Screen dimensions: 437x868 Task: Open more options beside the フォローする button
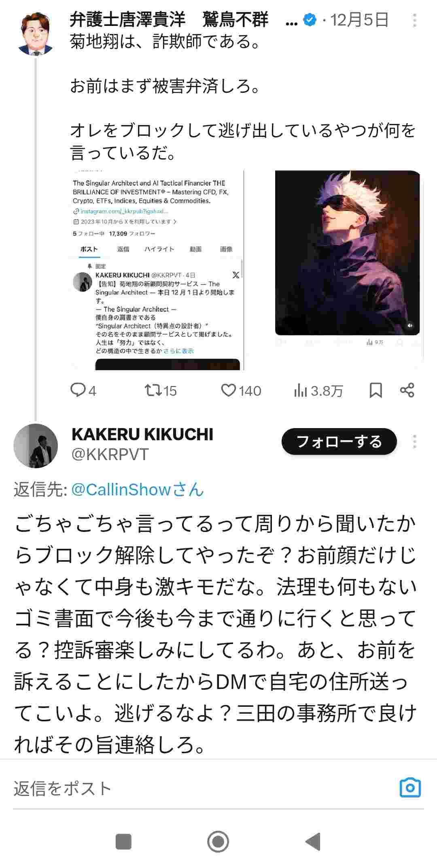point(415,441)
